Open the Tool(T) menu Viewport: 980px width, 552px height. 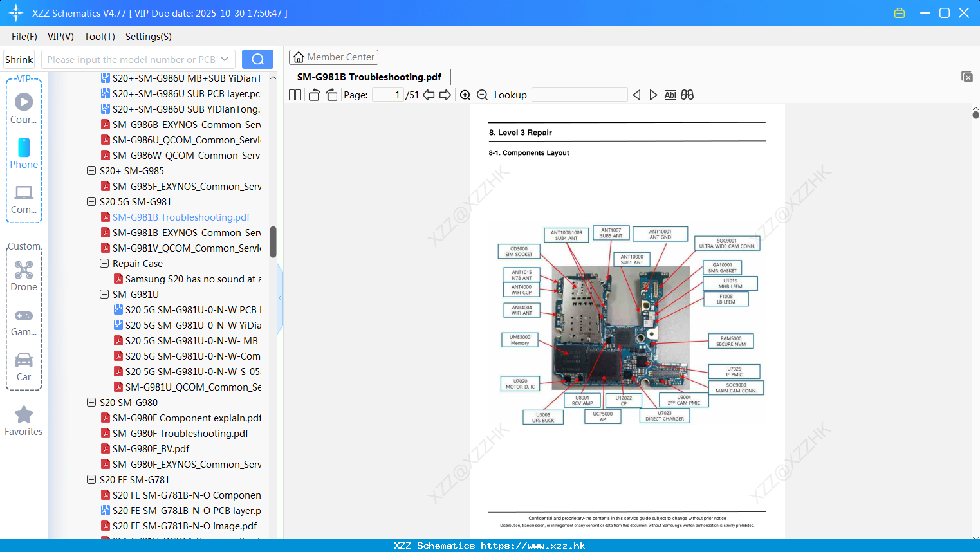[100, 37]
